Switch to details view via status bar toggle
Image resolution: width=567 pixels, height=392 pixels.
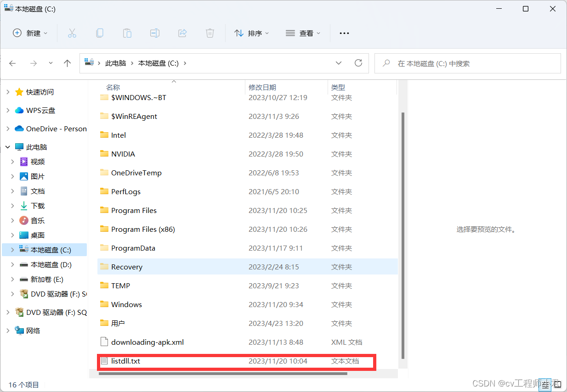[x=545, y=384]
